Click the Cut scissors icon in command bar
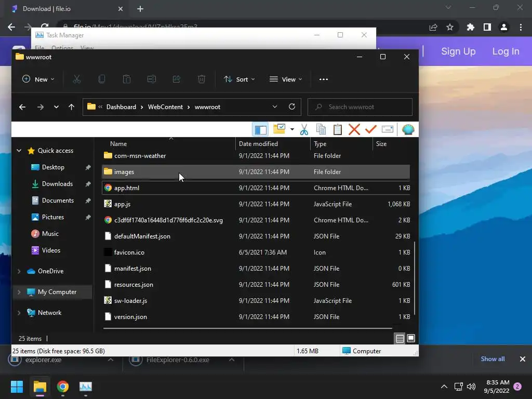Viewport: 532px width, 399px height. click(77, 79)
